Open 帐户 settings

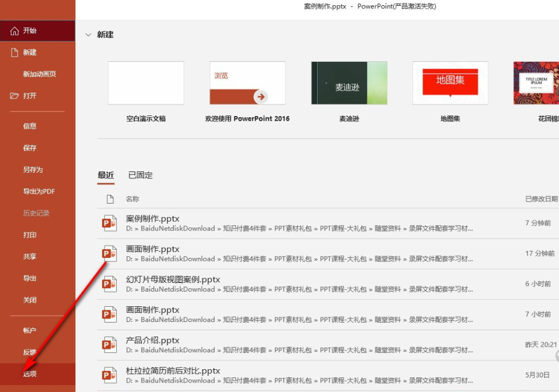[37, 330]
